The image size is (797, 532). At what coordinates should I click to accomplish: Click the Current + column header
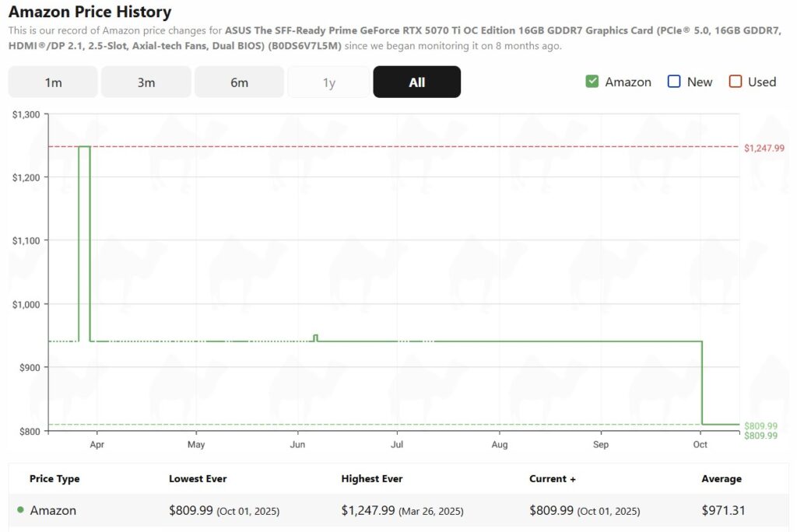pyautogui.click(x=552, y=479)
